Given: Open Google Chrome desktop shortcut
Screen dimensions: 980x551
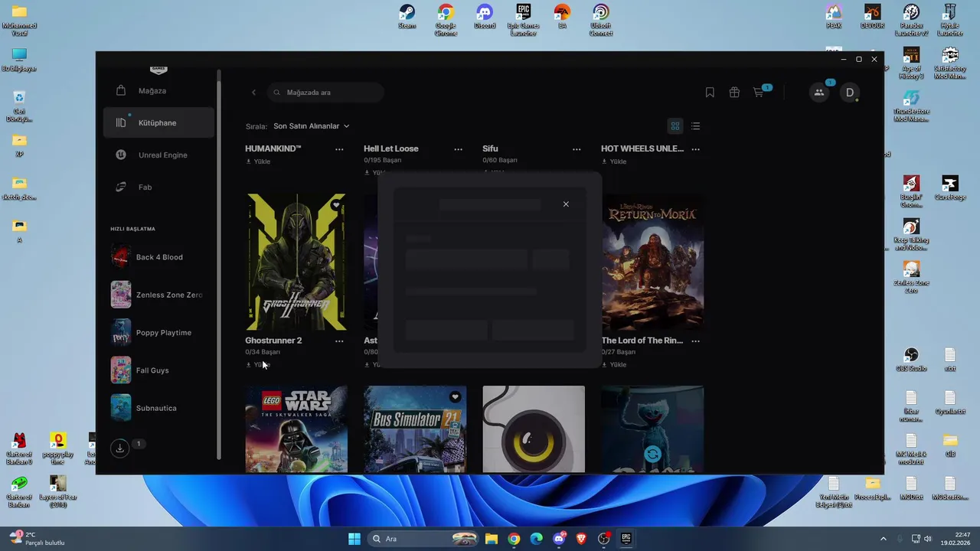Looking at the screenshot, I should pos(446,20).
